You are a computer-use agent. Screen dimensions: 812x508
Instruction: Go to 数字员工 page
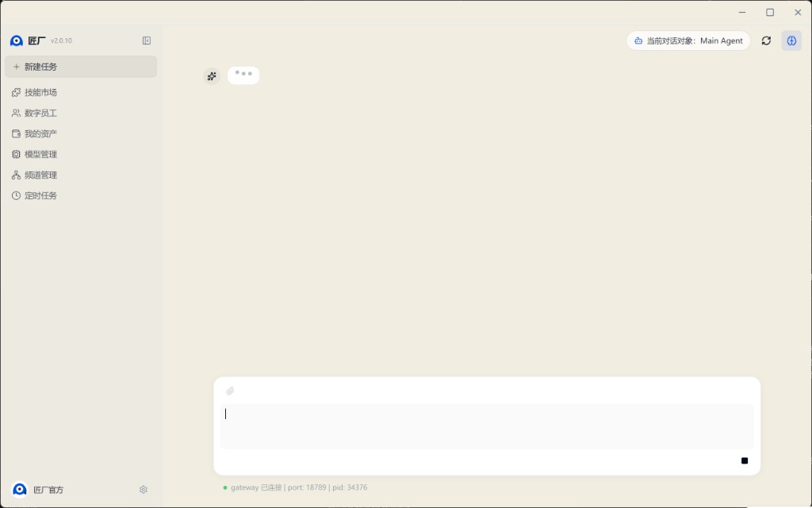[x=40, y=113]
